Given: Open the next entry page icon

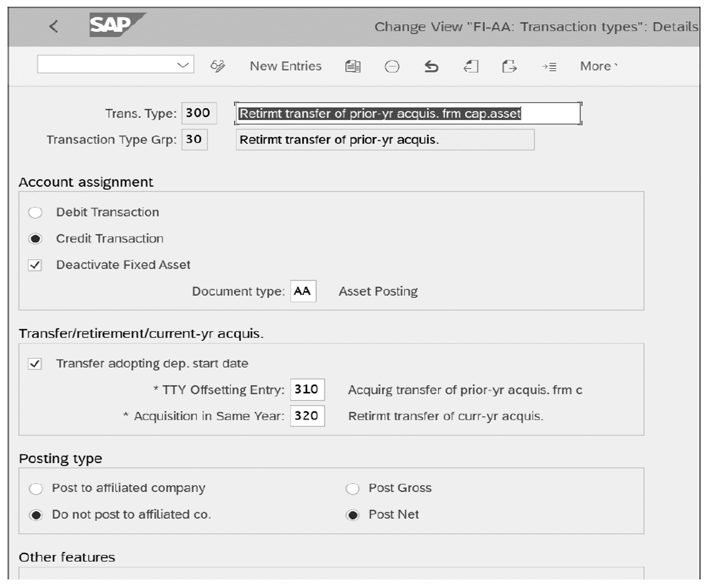Looking at the screenshot, I should coord(509,66).
